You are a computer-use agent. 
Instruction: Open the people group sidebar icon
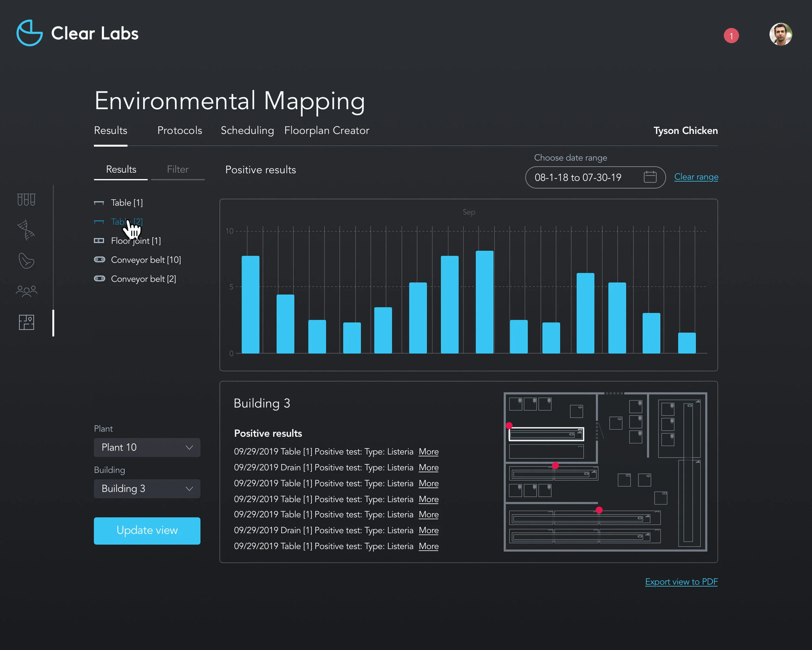point(26,291)
